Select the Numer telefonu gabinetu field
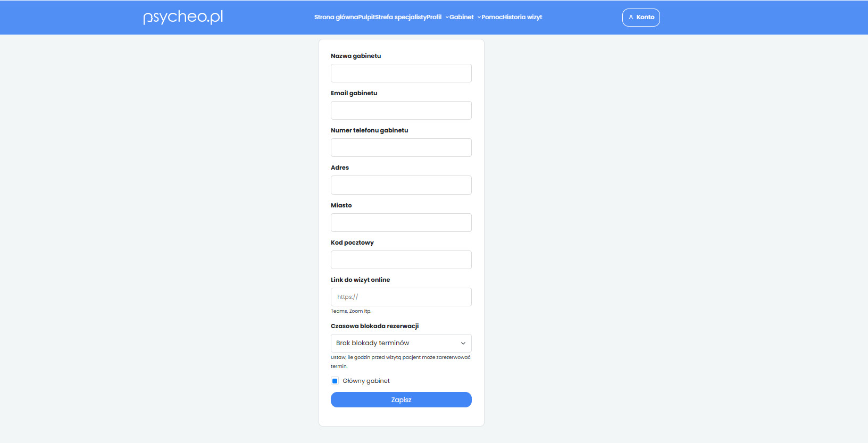Screen dimensions: 868x443 pos(401,148)
